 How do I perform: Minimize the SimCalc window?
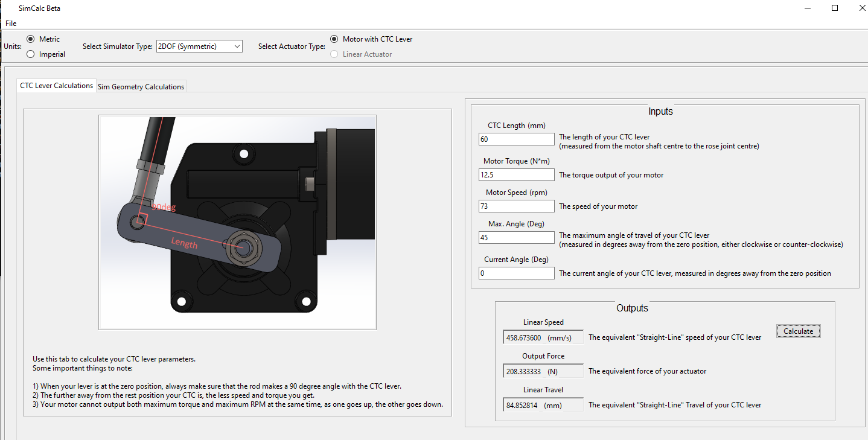tap(808, 8)
